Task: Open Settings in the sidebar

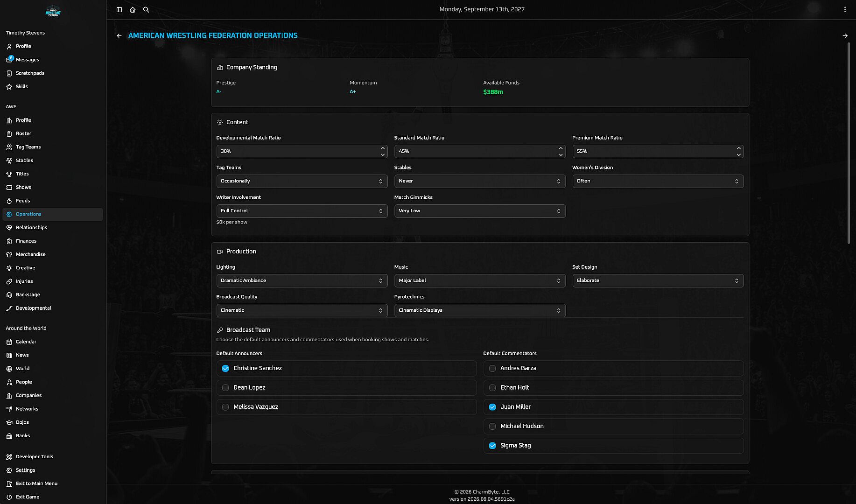Action: pyautogui.click(x=52, y=470)
